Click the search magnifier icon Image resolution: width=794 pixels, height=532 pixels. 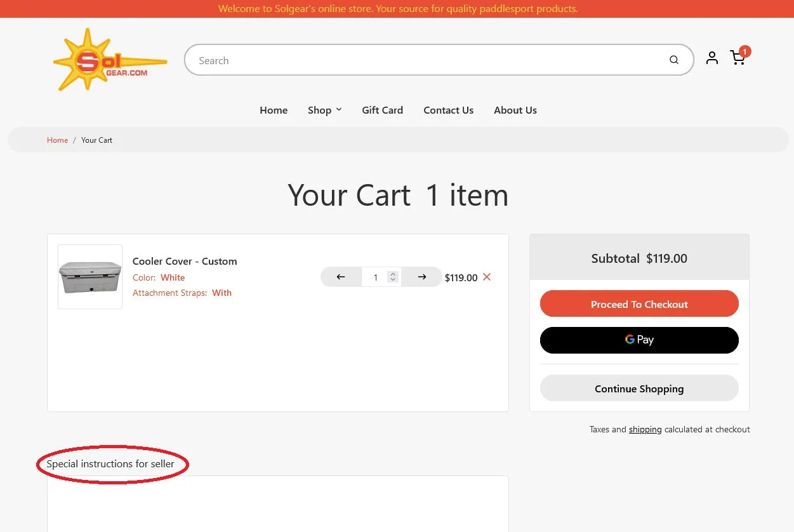[x=674, y=60]
